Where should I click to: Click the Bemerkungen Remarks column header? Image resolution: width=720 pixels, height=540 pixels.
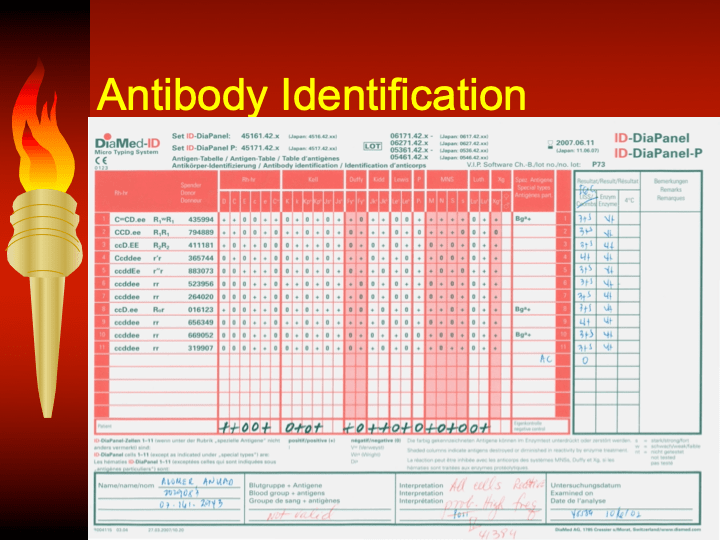coord(671,185)
